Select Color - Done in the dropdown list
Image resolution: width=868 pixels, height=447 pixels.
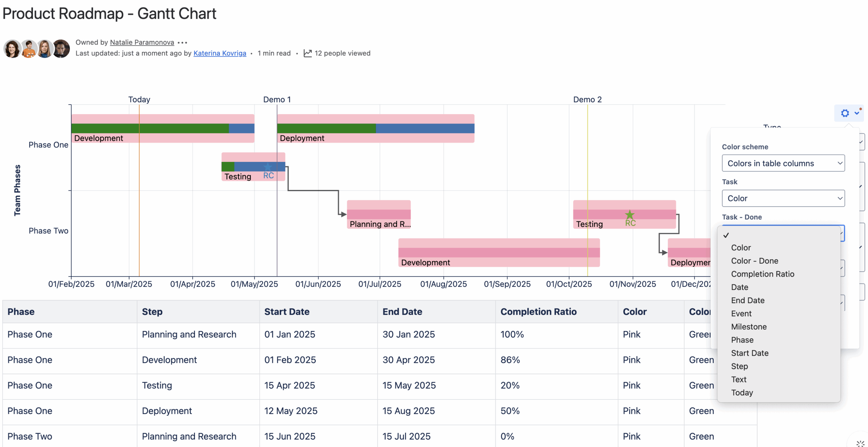[x=754, y=261]
